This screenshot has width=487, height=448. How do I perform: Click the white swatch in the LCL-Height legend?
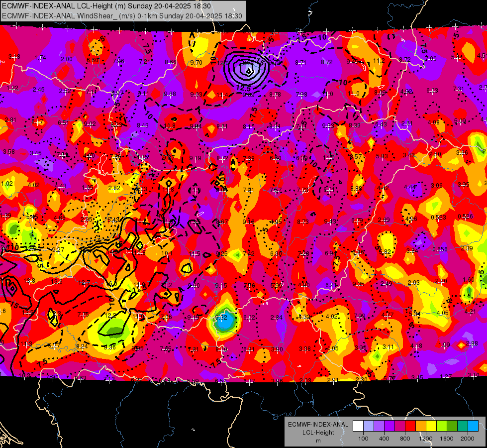(x=358, y=426)
